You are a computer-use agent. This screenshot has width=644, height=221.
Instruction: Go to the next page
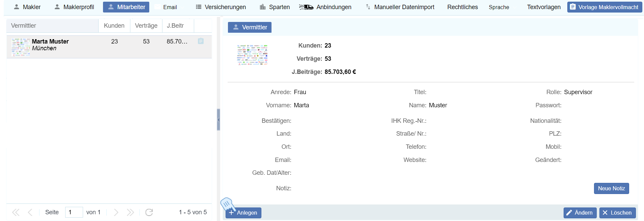pyautogui.click(x=116, y=212)
